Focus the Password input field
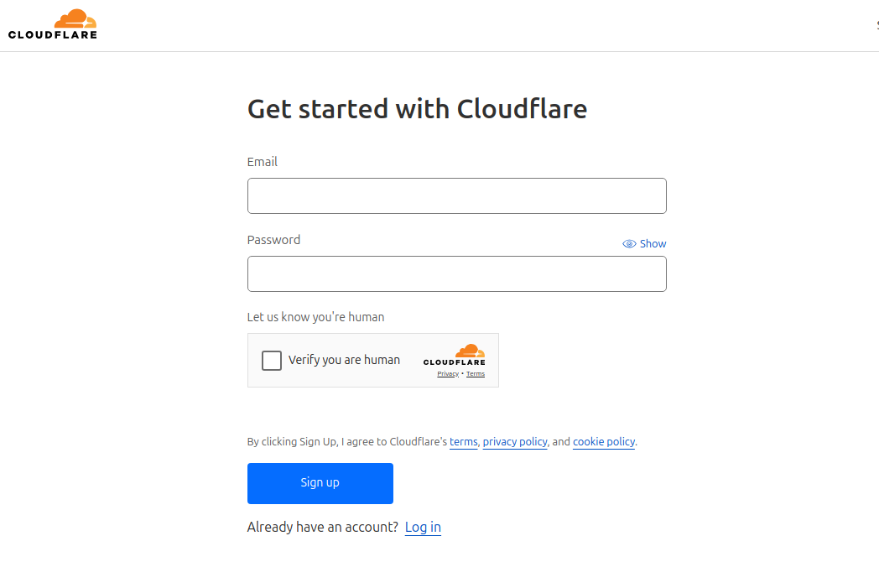This screenshot has width=879, height=588. click(x=456, y=274)
